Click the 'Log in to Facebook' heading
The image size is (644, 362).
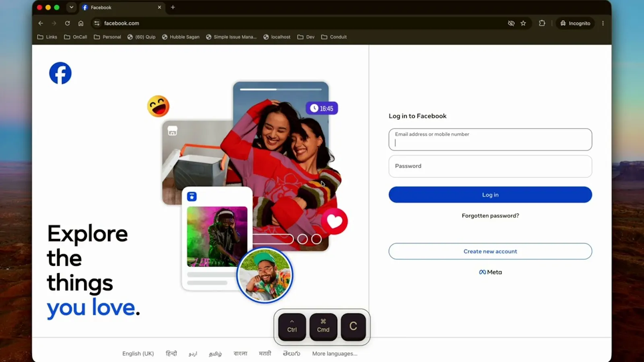point(417,116)
